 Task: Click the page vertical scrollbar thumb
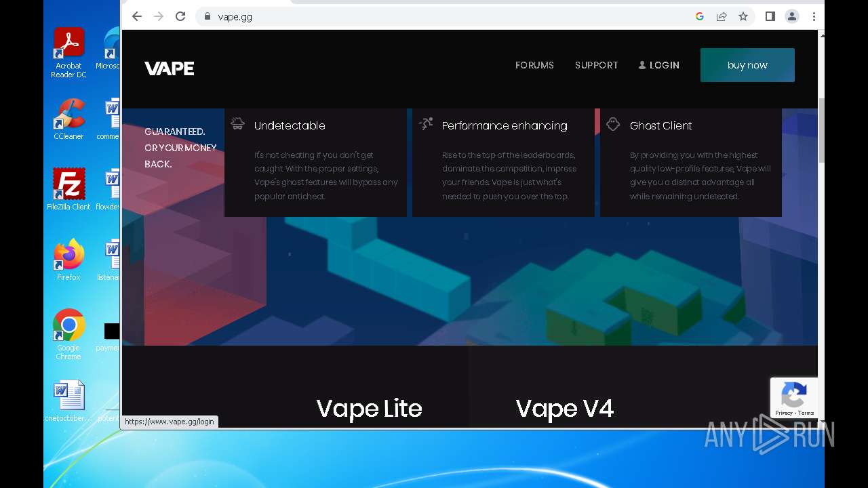point(821,130)
